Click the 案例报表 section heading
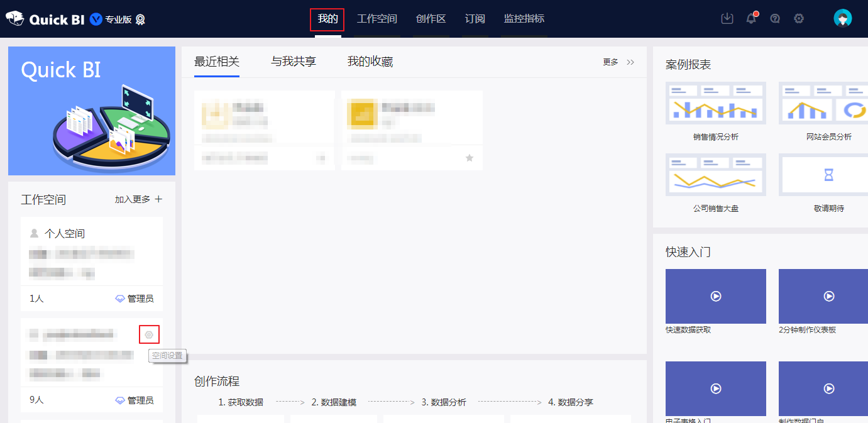Viewport: 868px width, 423px height. pyautogui.click(x=688, y=65)
